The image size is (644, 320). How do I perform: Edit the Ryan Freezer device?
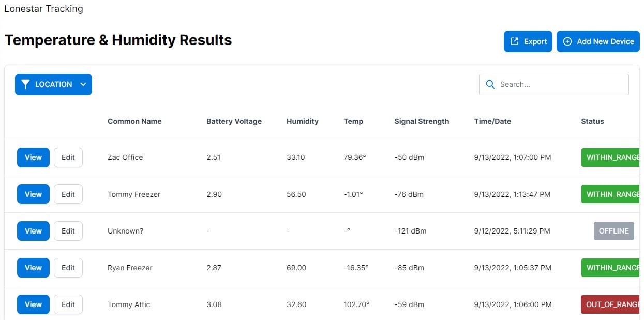tap(68, 268)
